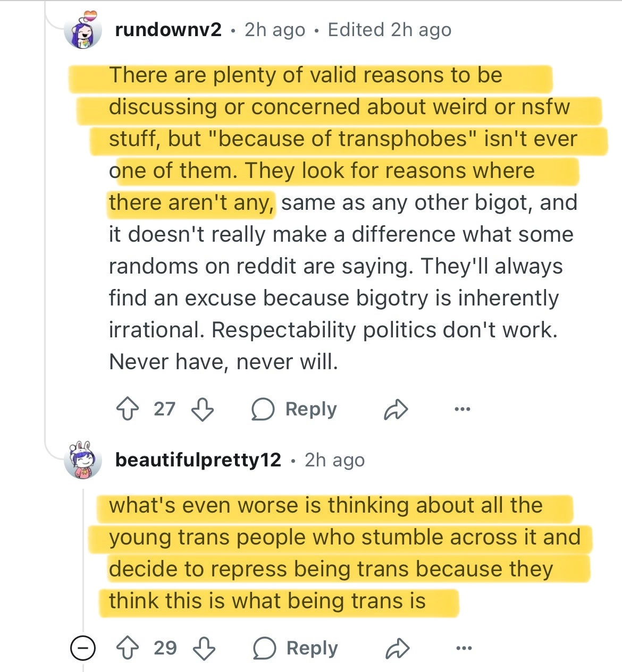Downvote beautifulpretty12's comment
Image resolution: width=622 pixels, height=672 pixels.
tap(204, 649)
